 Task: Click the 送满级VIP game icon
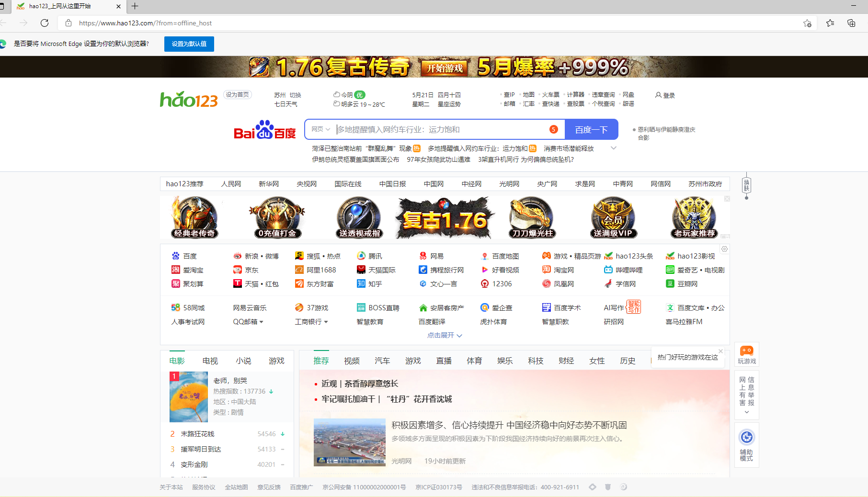click(x=613, y=218)
